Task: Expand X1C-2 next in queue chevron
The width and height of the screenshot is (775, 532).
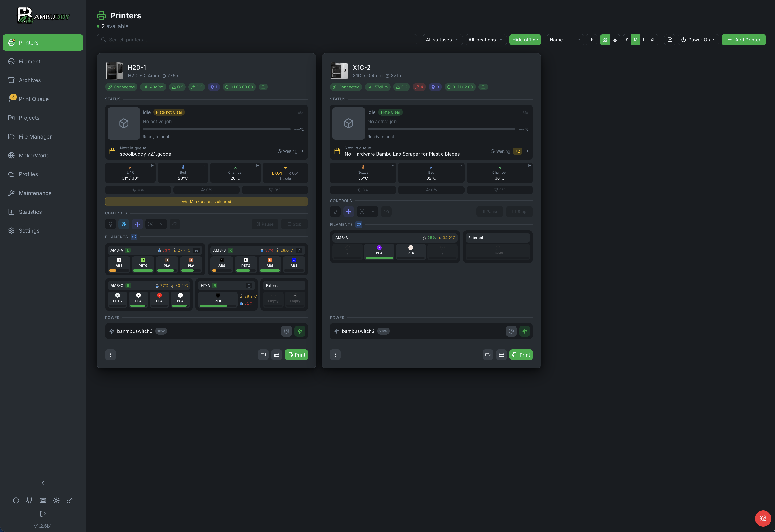Action: pyautogui.click(x=527, y=151)
